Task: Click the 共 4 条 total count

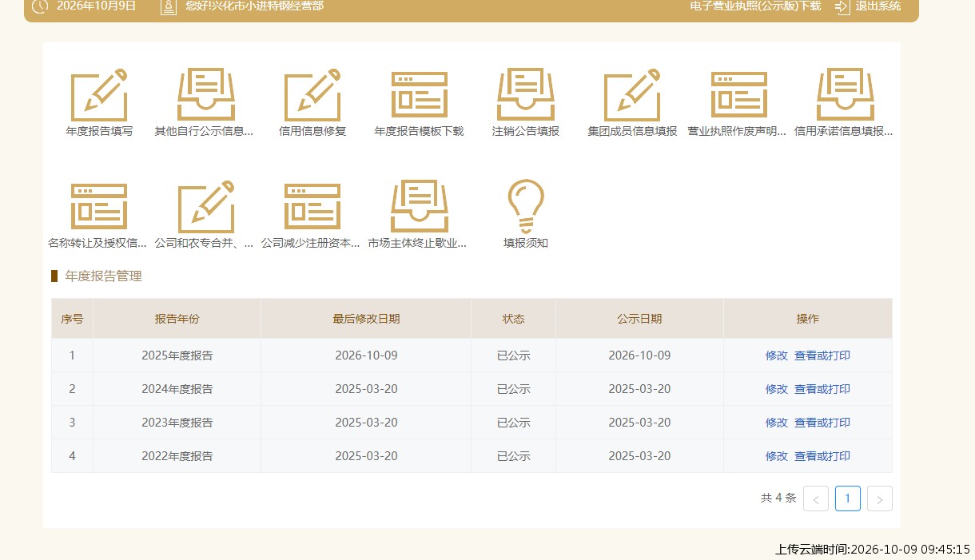Action: coord(778,498)
